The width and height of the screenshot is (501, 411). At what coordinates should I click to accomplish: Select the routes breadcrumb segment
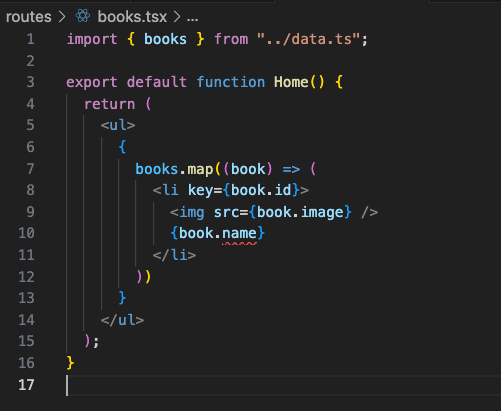[29, 17]
